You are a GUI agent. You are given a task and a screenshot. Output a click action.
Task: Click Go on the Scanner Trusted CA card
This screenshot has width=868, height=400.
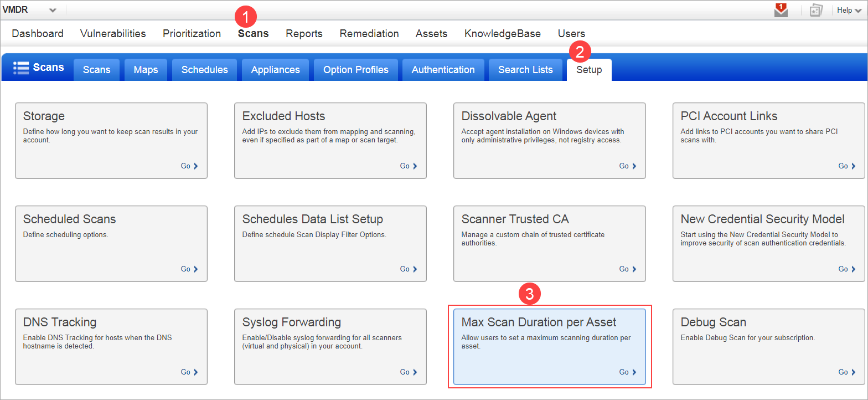point(628,269)
